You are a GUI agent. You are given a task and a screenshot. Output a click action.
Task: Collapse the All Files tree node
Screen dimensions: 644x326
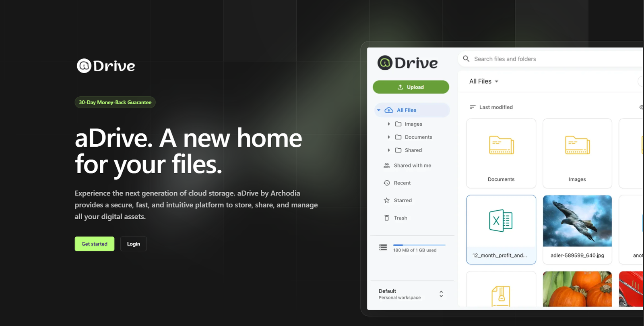(x=378, y=110)
